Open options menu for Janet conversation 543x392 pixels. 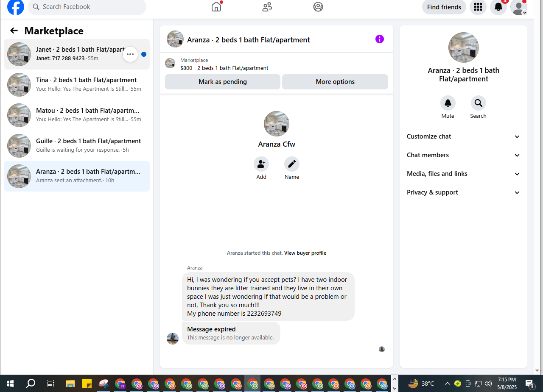click(130, 54)
